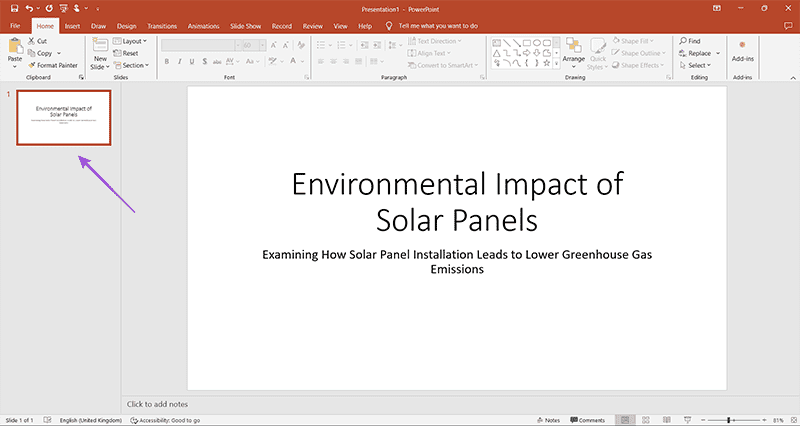800x426 pixels.
Task: Expand the Select dropdown in Editing group
Action: coord(697,65)
